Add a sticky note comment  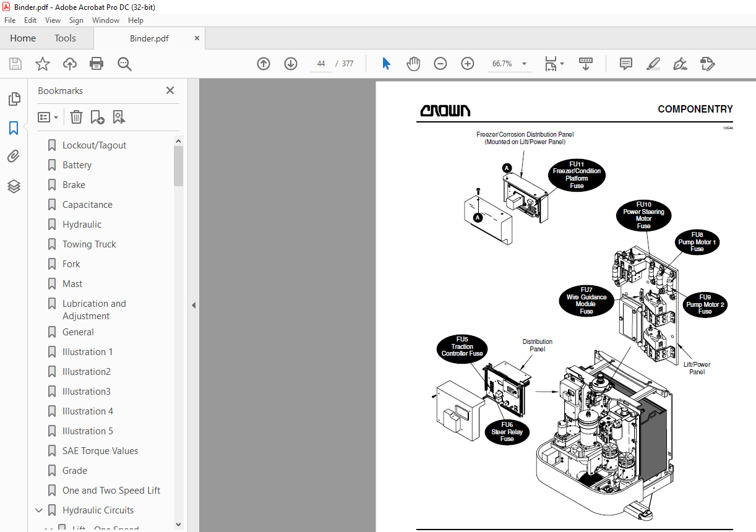pos(625,64)
